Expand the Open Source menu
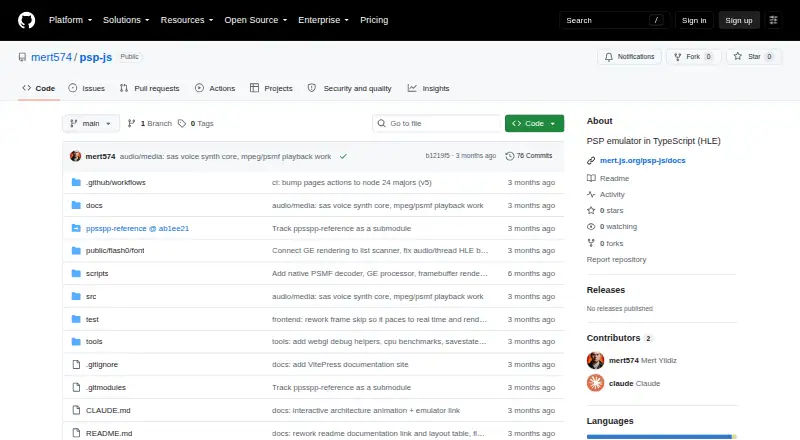 coord(256,20)
